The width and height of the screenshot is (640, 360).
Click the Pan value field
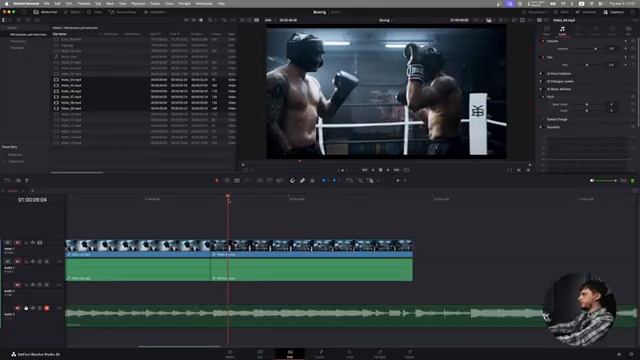tap(611, 65)
